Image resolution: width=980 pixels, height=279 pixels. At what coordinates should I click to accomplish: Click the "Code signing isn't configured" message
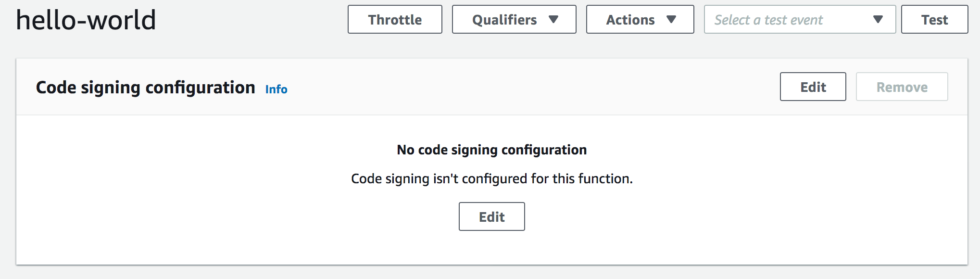point(491,179)
